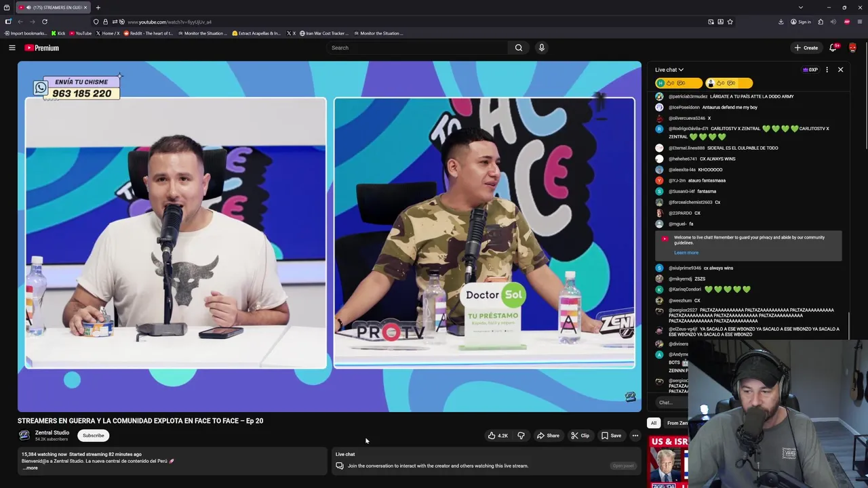Like the video with thumbs up
Viewport: 868px width, 488px height.
coord(498,436)
